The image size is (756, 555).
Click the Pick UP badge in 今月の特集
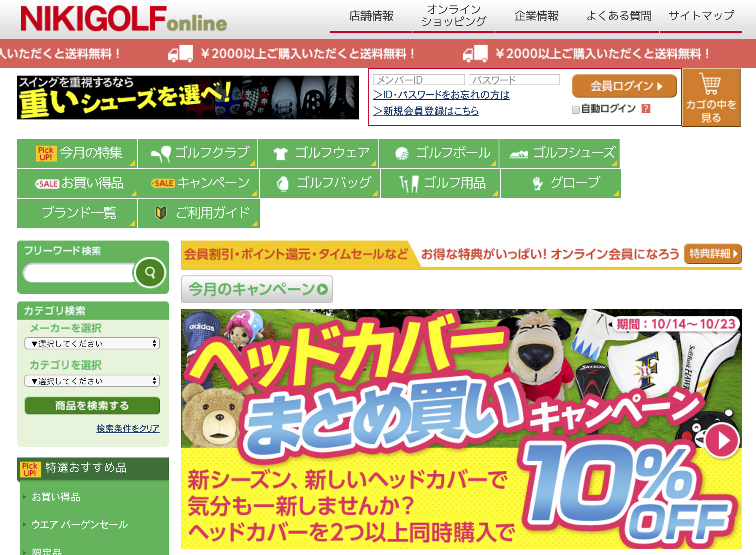[46, 154]
